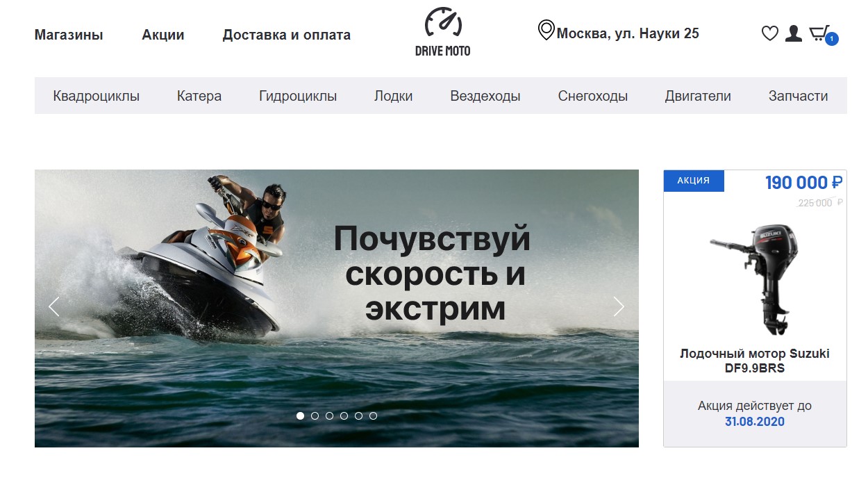The image size is (868, 494).
Task: Click the 190 000 ₽ price
Action: [x=804, y=183]
